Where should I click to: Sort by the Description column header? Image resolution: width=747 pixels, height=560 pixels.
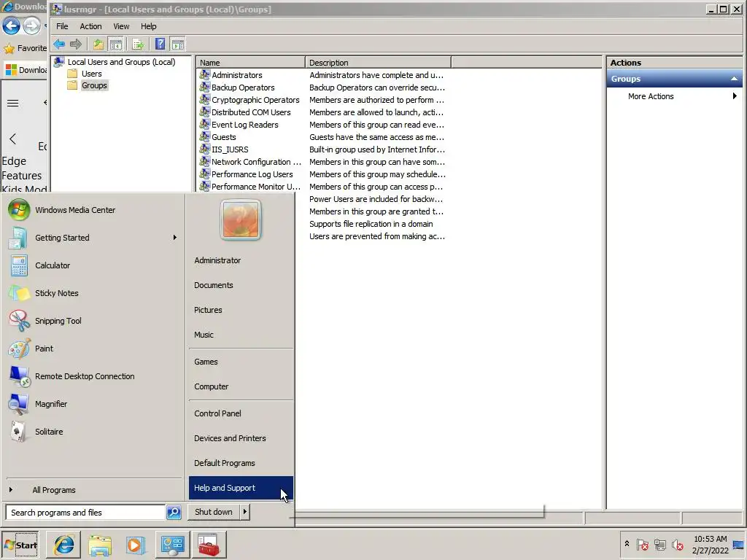click(x=378, y=63)
